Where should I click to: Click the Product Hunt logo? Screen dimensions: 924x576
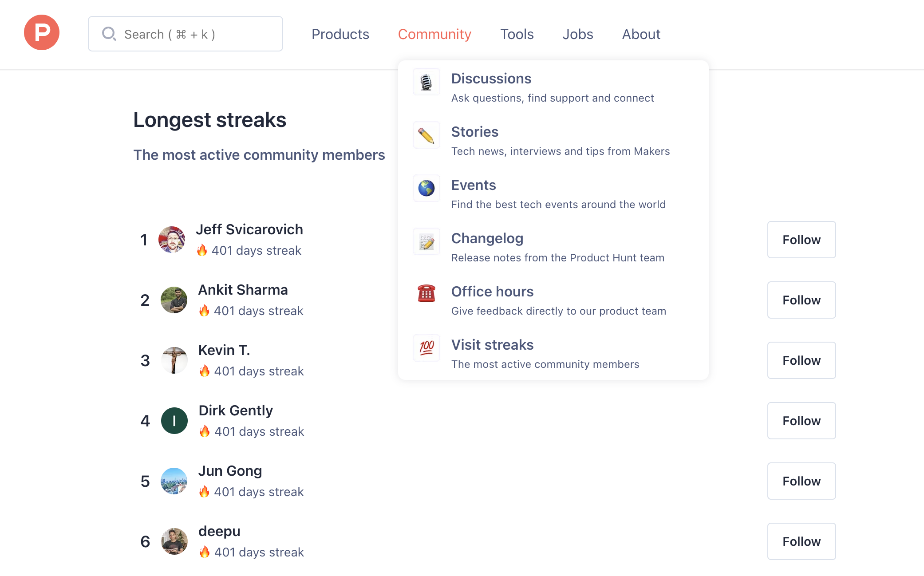[41, 32]
